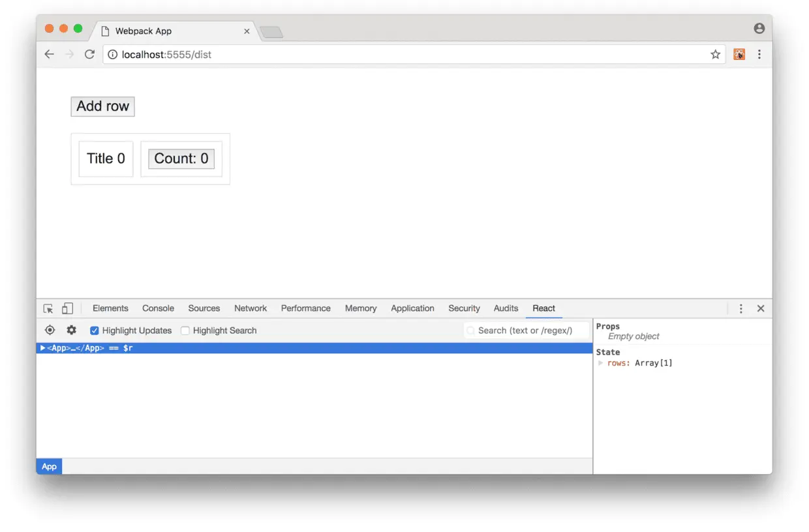
Task: Click the App breadcrumb at the panel bottom
Action: point(49,466)
